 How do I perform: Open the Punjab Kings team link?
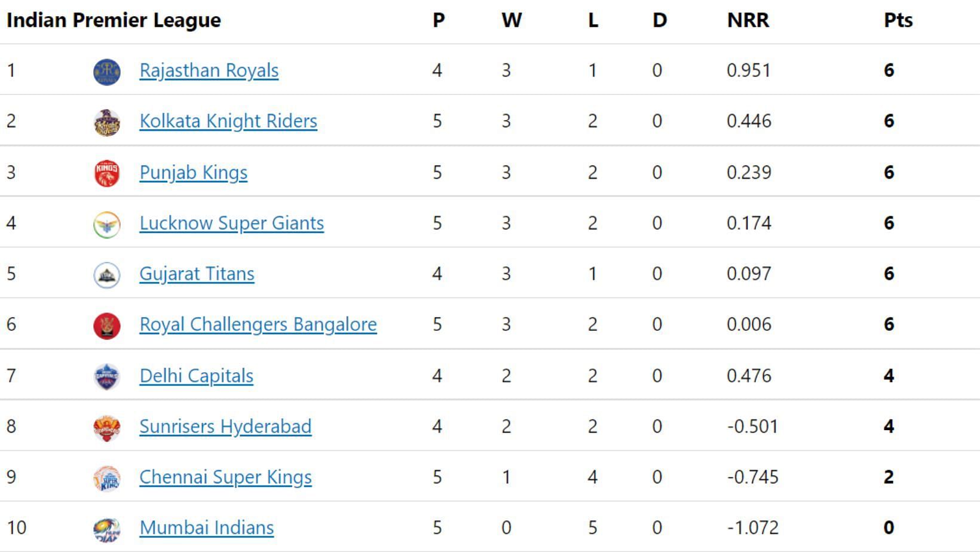pyautogui.click(x=194, y=173)
